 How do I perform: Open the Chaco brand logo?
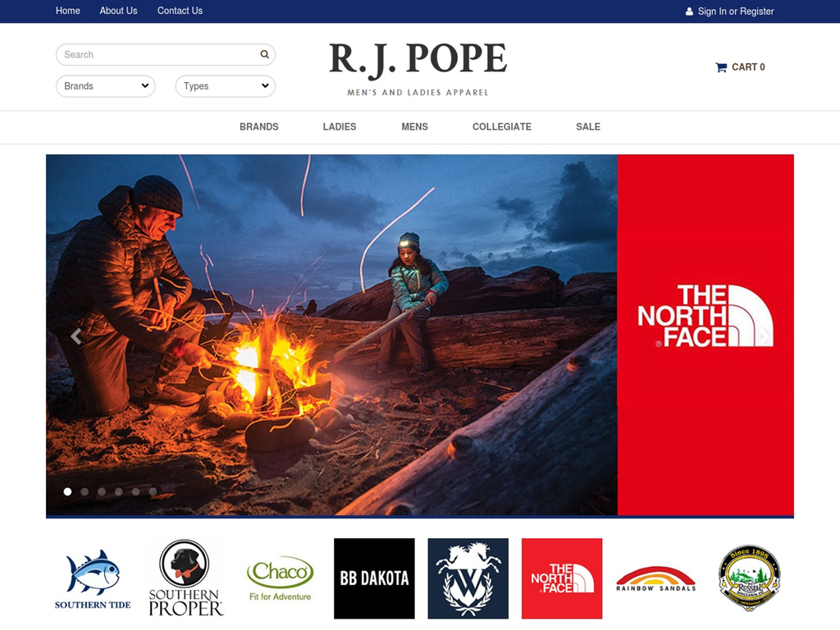[x=280, y=578]
